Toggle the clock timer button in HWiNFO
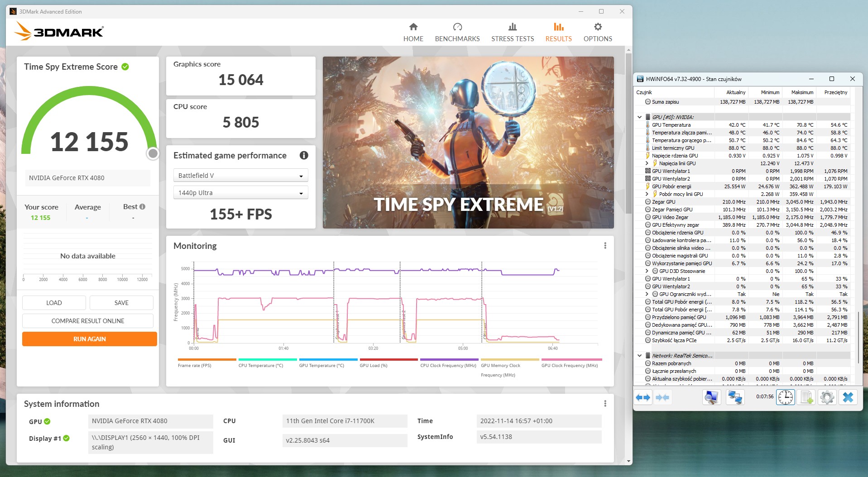This screenshot has width=868, height=477. click(x=786, y=397)
